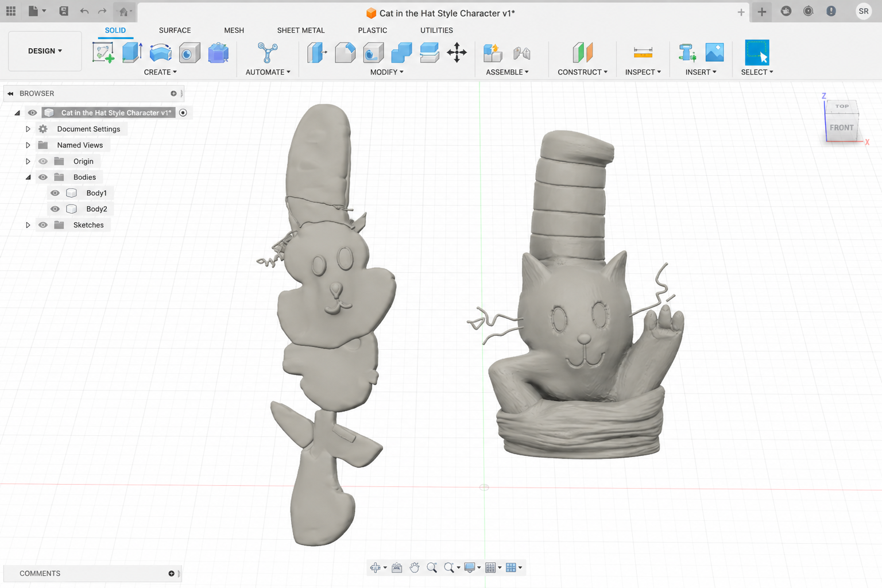Image resolution: width=882 pixels, height=588 pixels.
Task: Open a new design tab
Action: [x=762, y=11]
